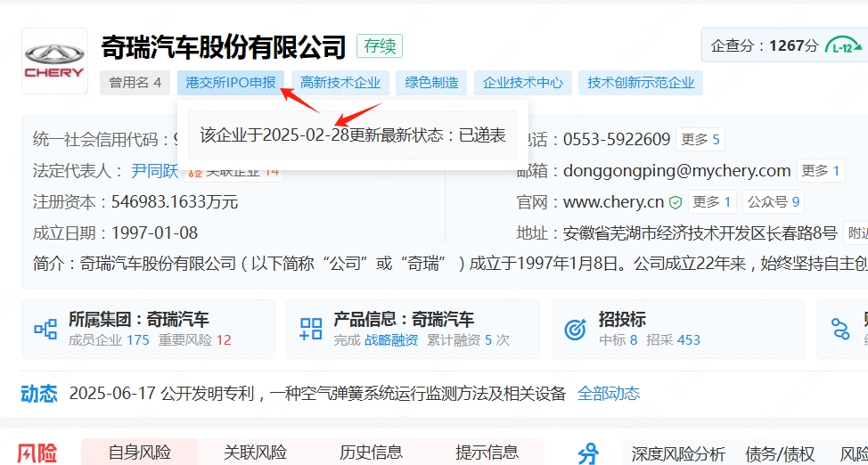
Task: Open the 曾用名 4 tag
Action: (x=135, y=83)
